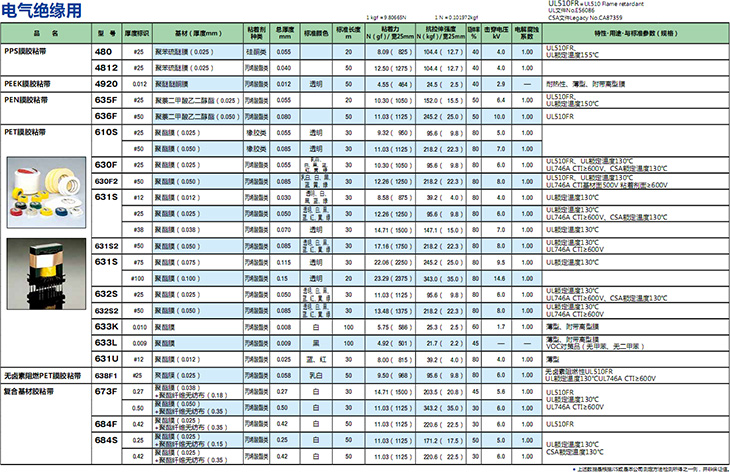Click the 复合基材胶粘带 product name
The height and width of the screenshot is (472, 730).
pyautogui.click(x=28, y=391)
